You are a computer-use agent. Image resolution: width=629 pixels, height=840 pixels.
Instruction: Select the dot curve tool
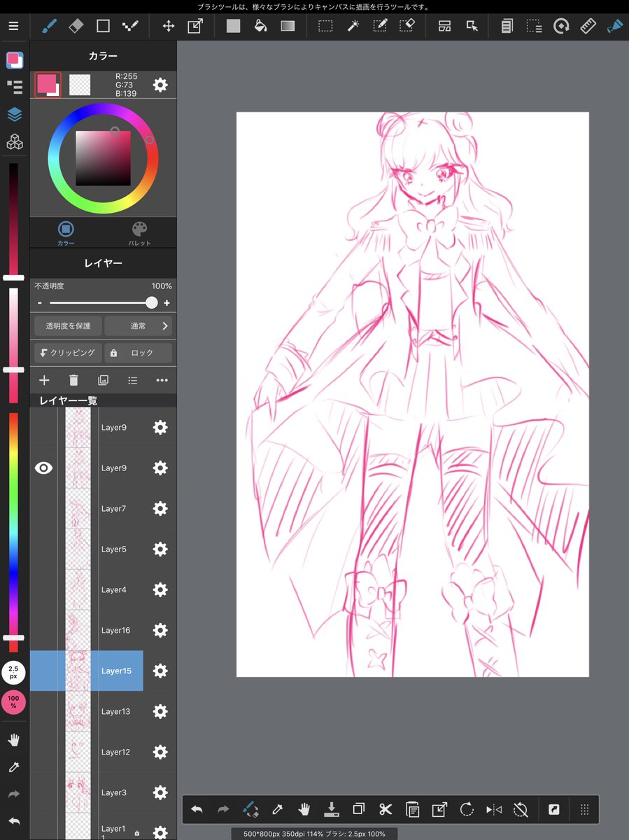130,26
